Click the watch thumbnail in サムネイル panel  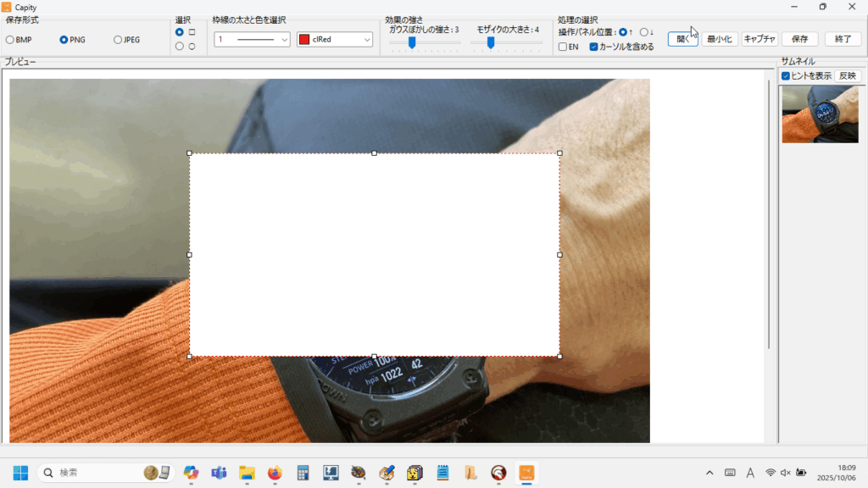(820, 114)
